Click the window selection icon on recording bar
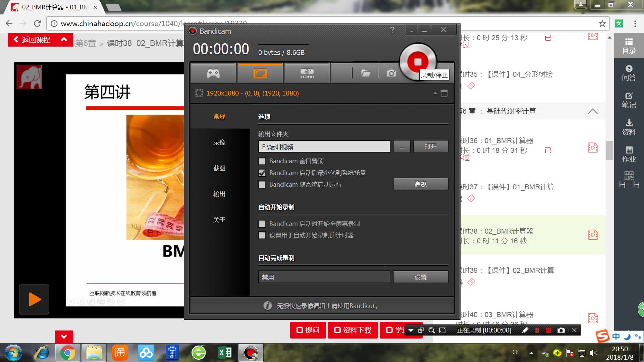 [x=421, y=330]
